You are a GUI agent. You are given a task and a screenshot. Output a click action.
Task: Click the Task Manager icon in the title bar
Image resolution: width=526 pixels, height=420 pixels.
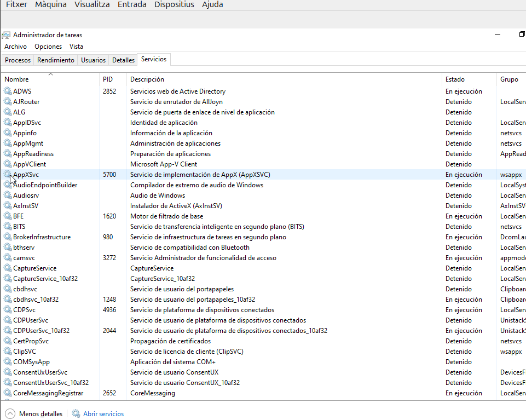click(6, 35)
